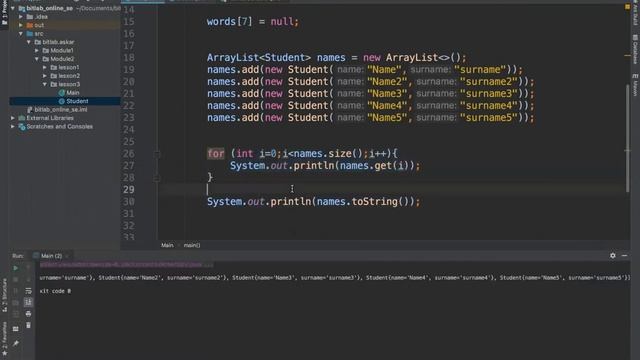Collapse the bitlab.askar package
This screenshot has width=640, height=360.
(x=29, y=42)
